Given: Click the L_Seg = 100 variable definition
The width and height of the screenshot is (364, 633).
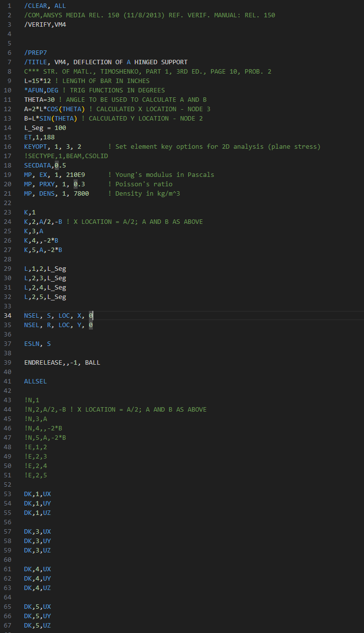Looking at the screenshot, I should point(45,127).
